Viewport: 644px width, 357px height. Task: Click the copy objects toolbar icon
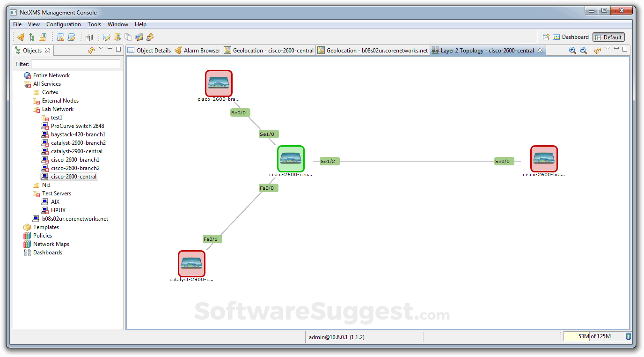point(128,37)
